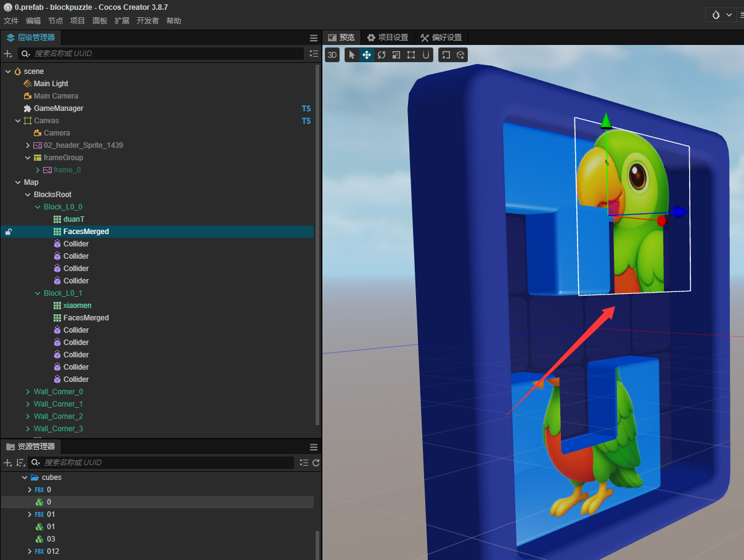Screen dimensions: 744x560
Task: Open the 面板 menu
Action: point(100,20)
